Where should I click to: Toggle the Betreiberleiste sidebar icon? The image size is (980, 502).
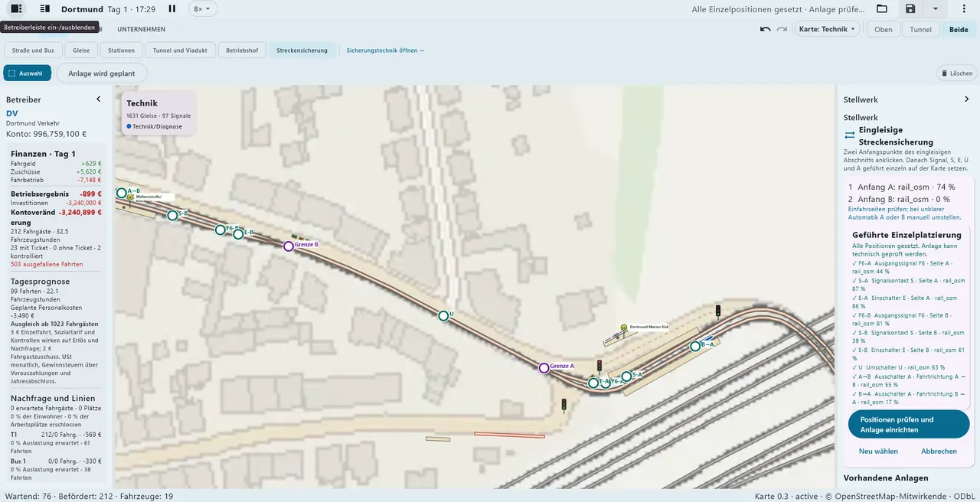pos(16,9)
